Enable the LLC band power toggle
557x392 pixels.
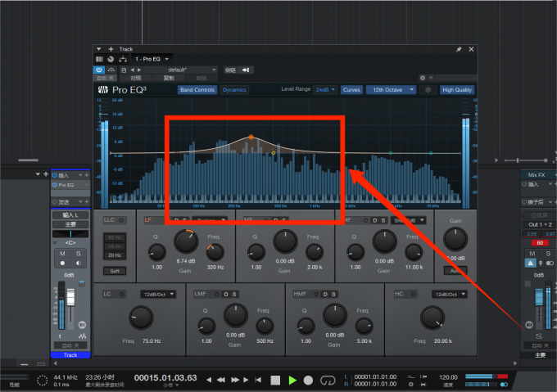click(x=121, y=220)
